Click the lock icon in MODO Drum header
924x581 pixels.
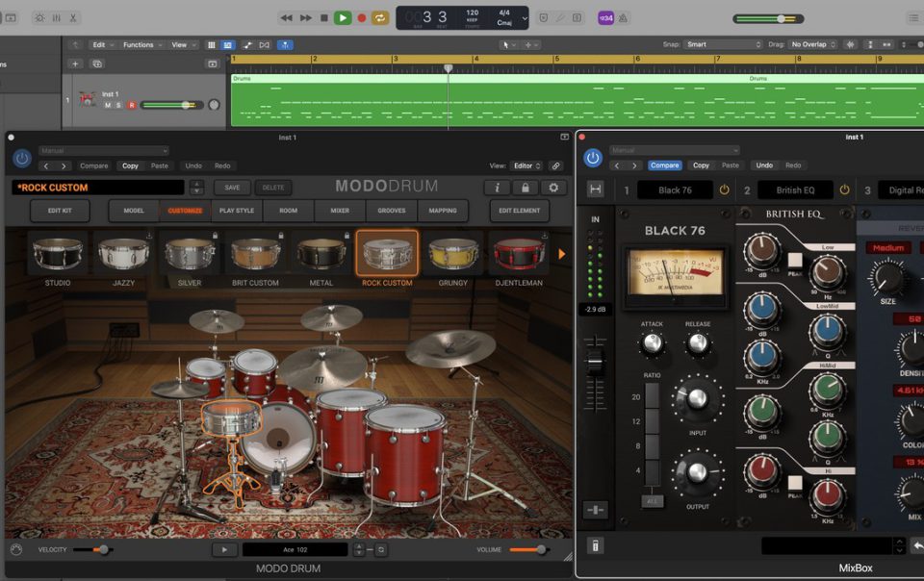click(x=525, y=188)
